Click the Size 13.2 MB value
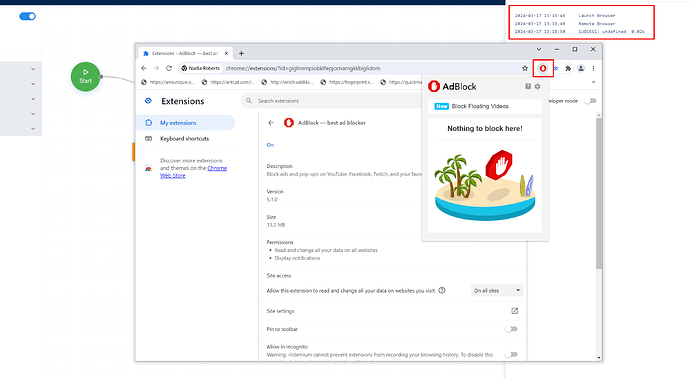This screenshot has width=690, height=378. [x=276, y=225]
